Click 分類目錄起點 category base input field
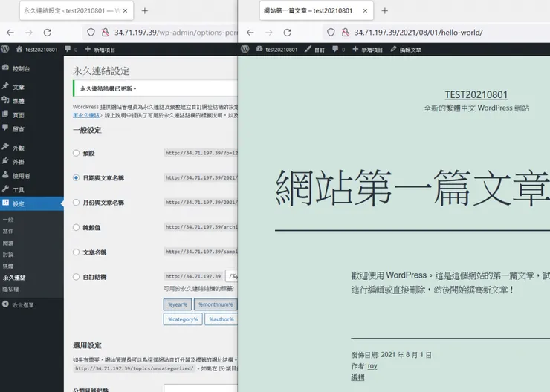The image size is (550, 392). [x=201, y=388]
